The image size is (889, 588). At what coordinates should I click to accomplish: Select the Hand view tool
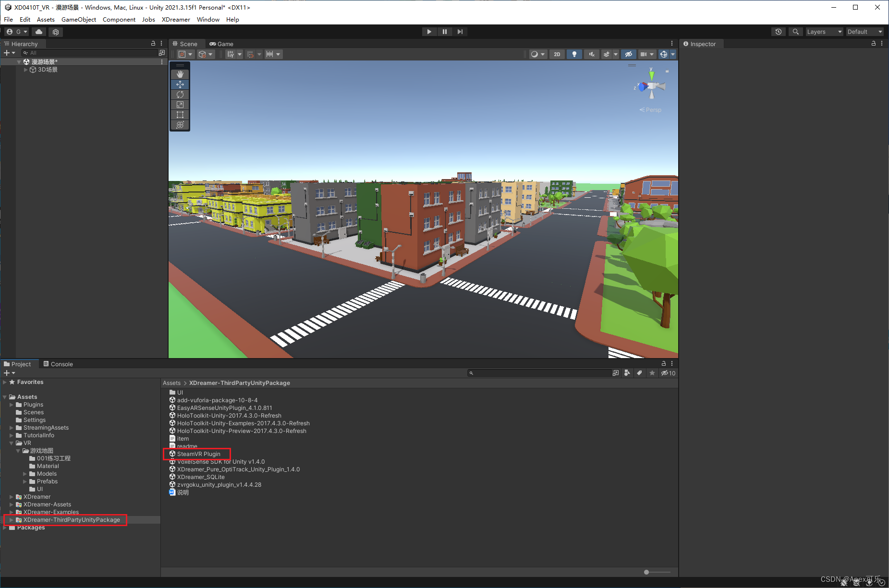point(180,74)
